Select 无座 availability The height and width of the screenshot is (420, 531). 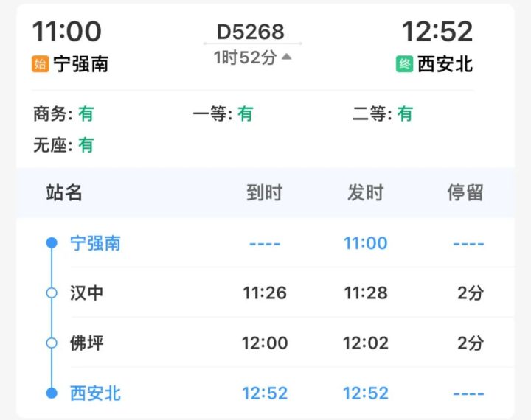coord(63,145)
